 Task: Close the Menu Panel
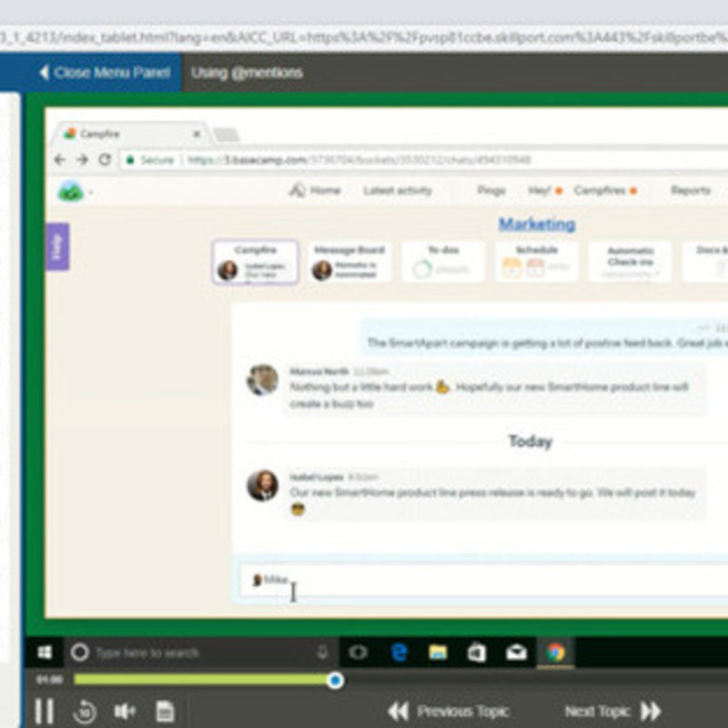click(x=105, y=73)
